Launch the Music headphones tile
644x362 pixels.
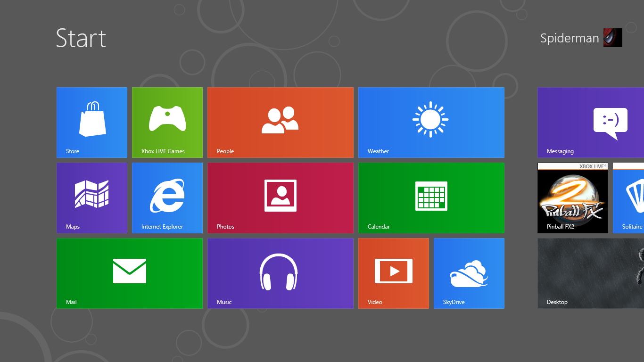(281, 273)
